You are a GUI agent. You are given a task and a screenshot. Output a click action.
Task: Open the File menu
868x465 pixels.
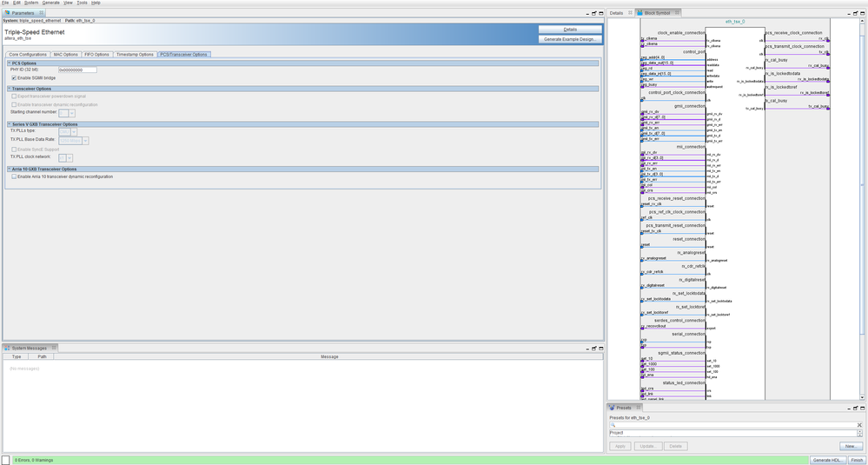pyautogui.click(x=5, y=3)
